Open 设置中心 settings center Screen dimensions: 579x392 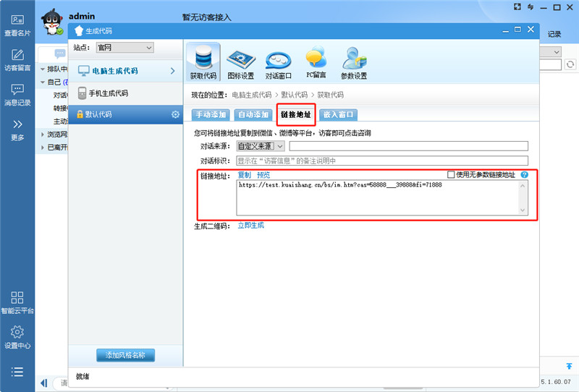(x=17, y=337)
